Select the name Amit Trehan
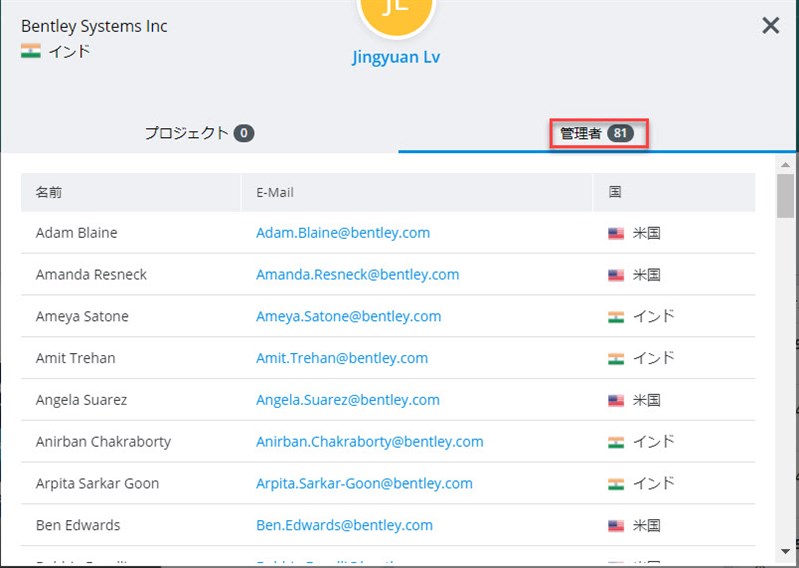 pyautogui.click(x=75, y=358)
